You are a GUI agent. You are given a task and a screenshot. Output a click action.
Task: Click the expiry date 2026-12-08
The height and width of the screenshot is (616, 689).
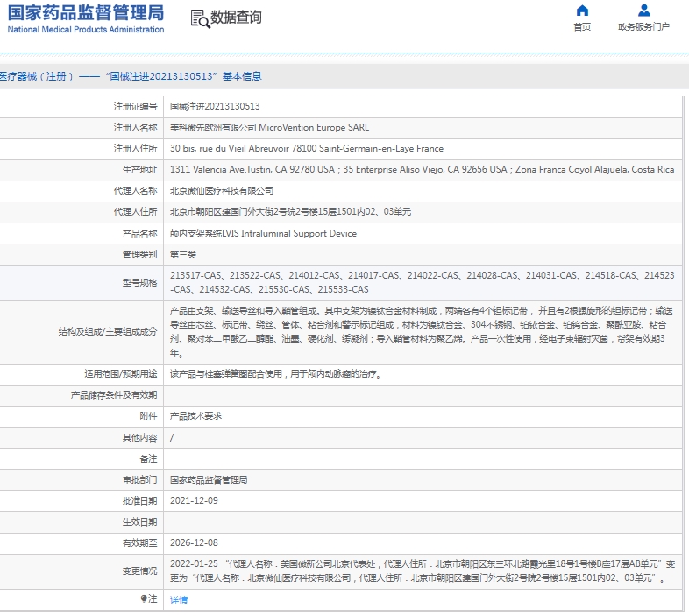point(194,542)
